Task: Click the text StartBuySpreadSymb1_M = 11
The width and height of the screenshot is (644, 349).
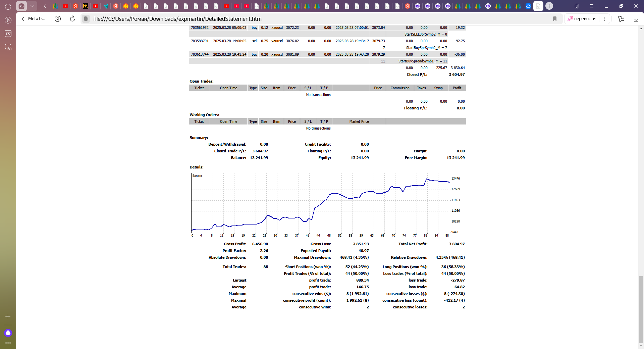Action: click(423, 61)
